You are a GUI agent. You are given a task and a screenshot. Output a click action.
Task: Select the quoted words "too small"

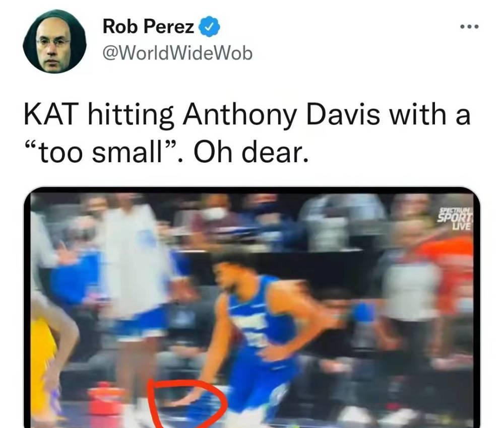coord(101,151)
